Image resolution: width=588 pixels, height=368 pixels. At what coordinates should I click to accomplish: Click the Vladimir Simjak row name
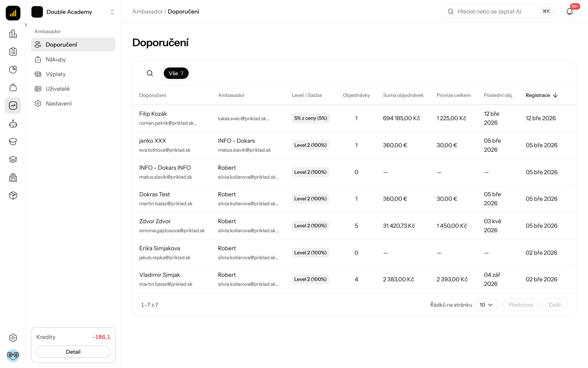(x=160, y=275)
